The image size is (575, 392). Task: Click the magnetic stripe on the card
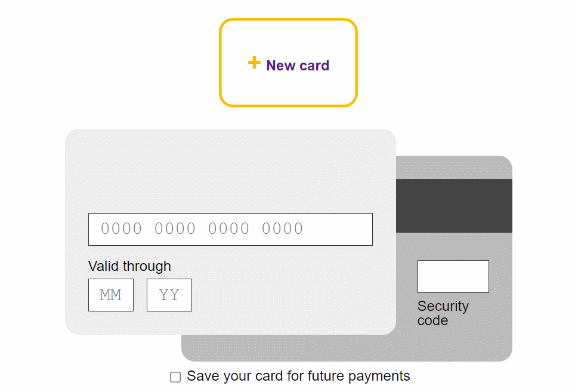(453, 204)
